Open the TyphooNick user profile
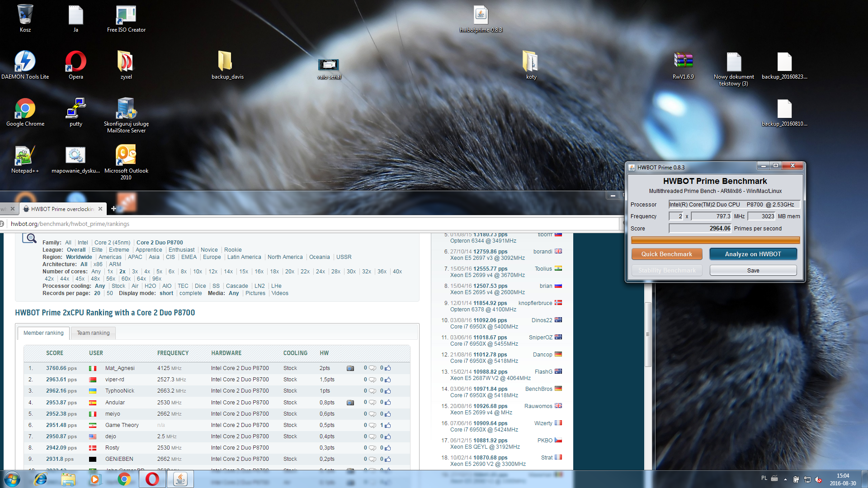 click(120, 391)
